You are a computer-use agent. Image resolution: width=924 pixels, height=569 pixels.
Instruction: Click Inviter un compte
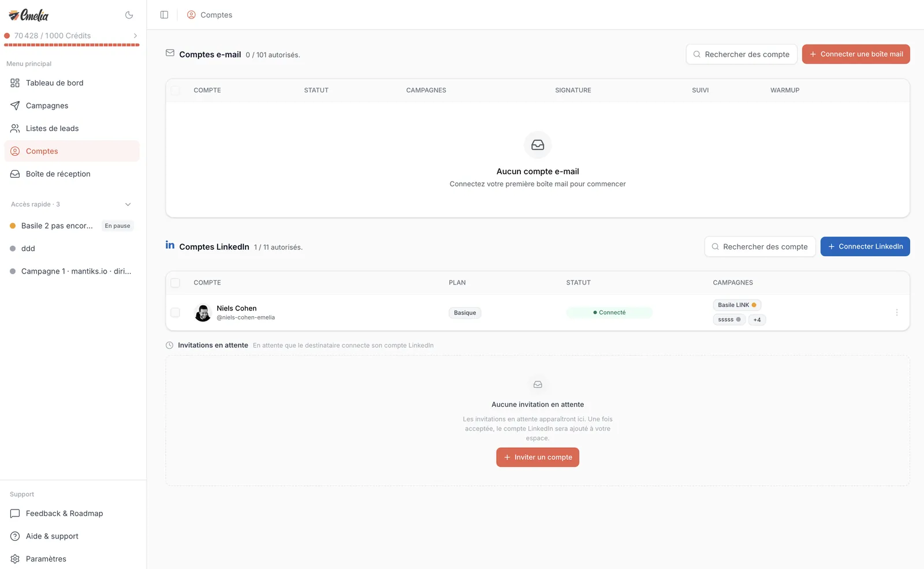click(538, 457)
